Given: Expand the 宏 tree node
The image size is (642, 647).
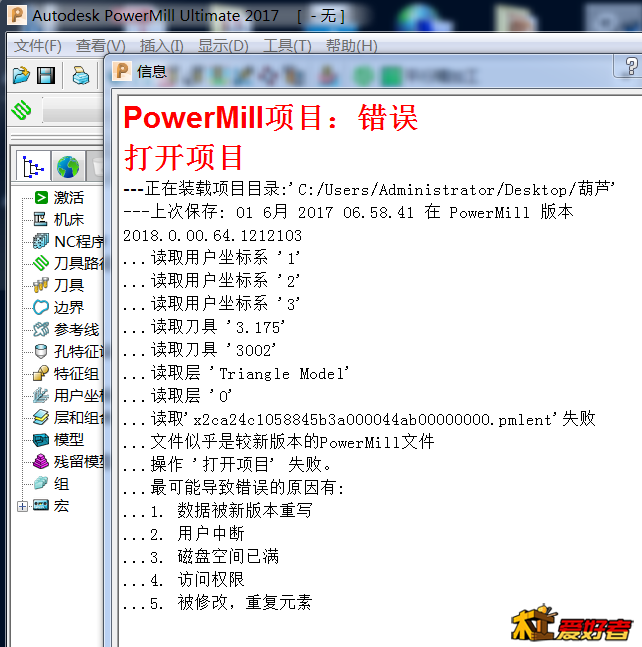Looking at the screenshot, I should point(22,506).
